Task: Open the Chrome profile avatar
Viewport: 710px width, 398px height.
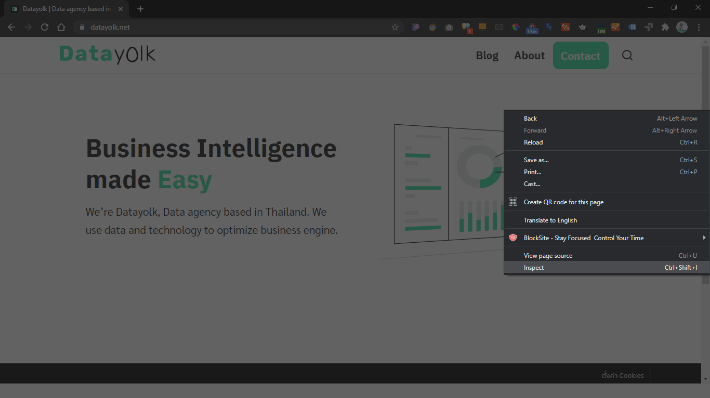Action: 681,27
